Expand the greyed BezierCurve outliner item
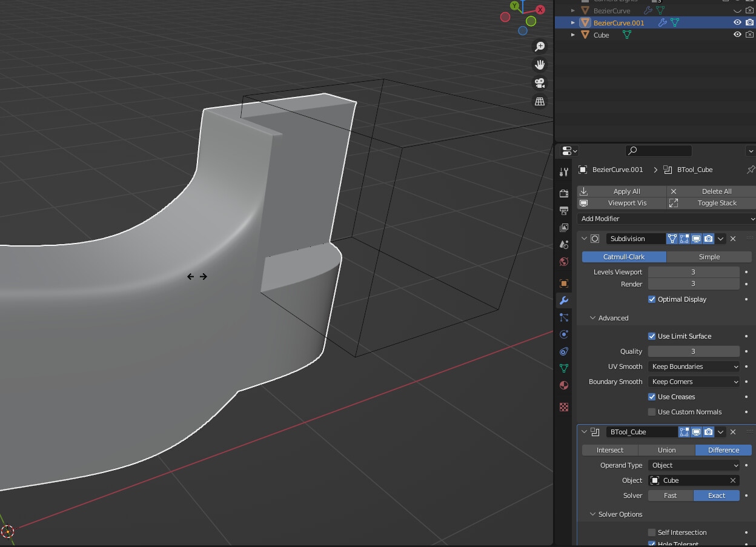The image size is (756, 547). point(573,10)
